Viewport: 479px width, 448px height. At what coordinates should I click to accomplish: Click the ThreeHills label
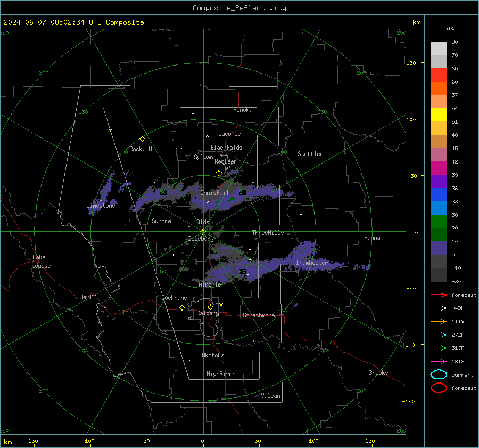pyautogui.click(x=268, y=233)
